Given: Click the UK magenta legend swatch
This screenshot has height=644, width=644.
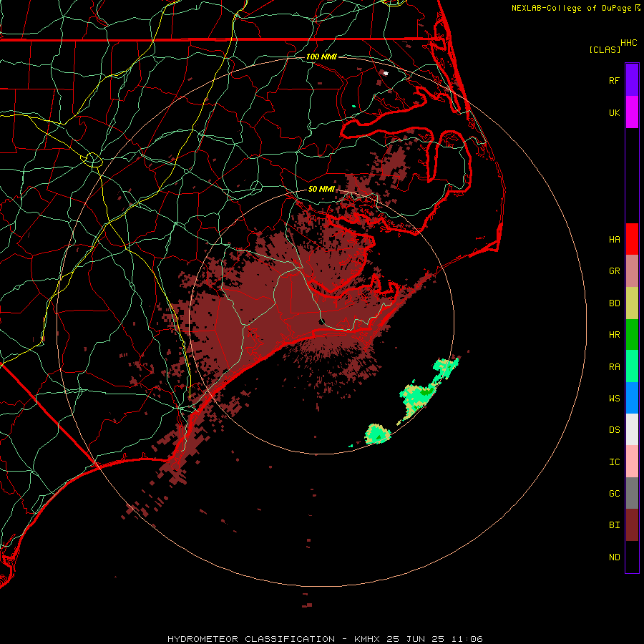Looking at the screenshot, I should pos(632,112).
